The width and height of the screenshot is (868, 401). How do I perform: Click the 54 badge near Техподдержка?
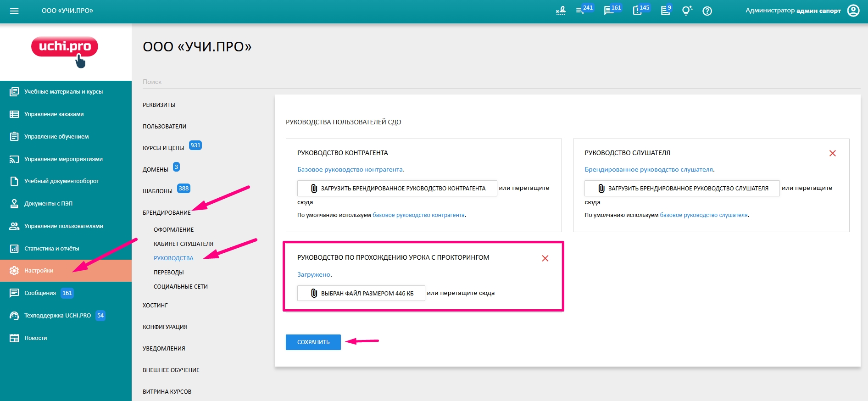(100, 316)
